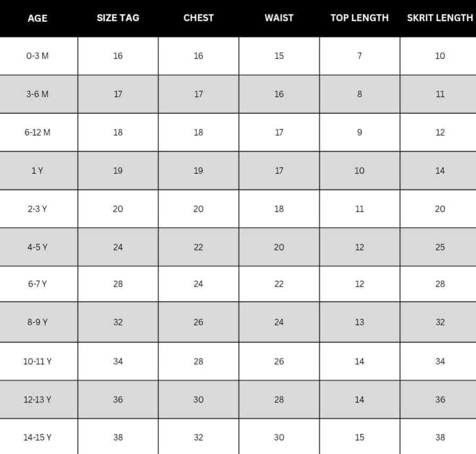The image size is (476, 454).
Task: Click the CHEST column header
Action: [x=198, y=18]
